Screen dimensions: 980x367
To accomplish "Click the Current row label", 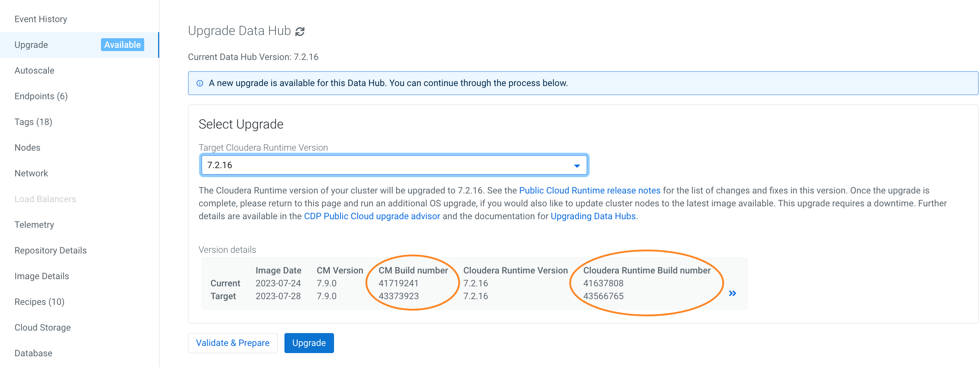I will pos(225,283).
